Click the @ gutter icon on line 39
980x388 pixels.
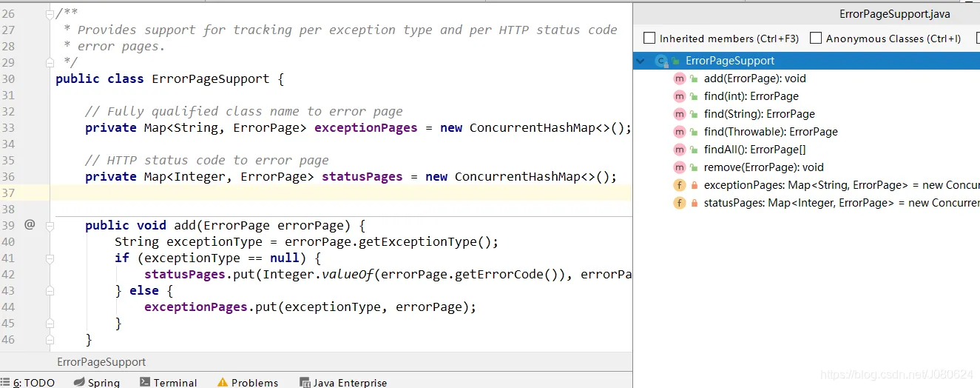(30, 224)
